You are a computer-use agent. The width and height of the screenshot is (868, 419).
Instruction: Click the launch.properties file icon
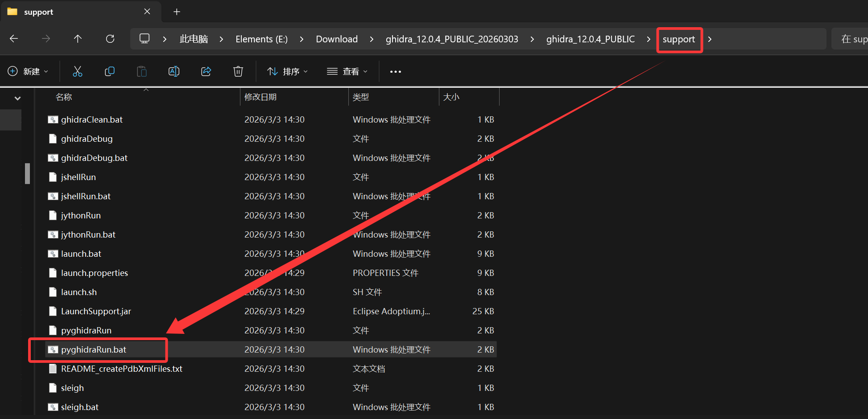pos(53,273)
